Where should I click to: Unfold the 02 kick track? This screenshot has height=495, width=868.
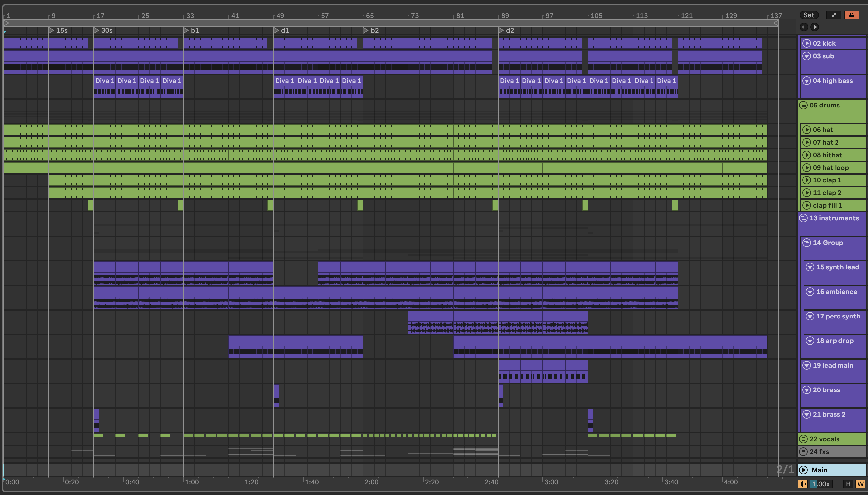point(807,43)
